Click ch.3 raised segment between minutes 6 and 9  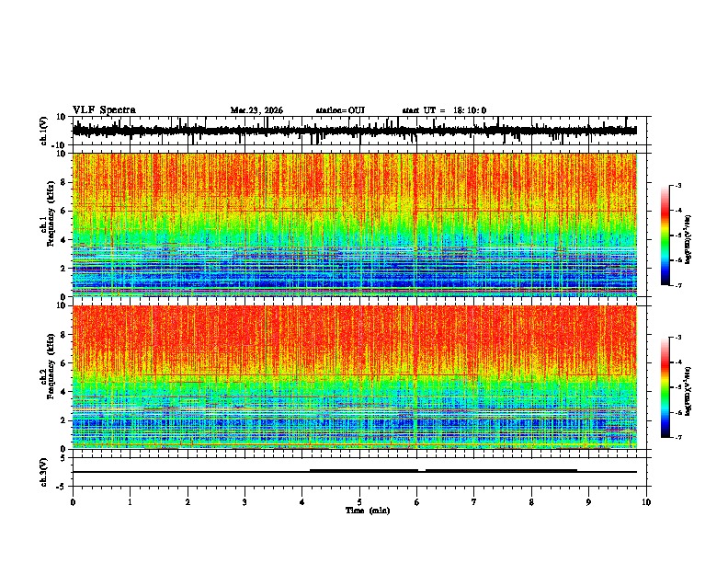click(x=502, y=470)
